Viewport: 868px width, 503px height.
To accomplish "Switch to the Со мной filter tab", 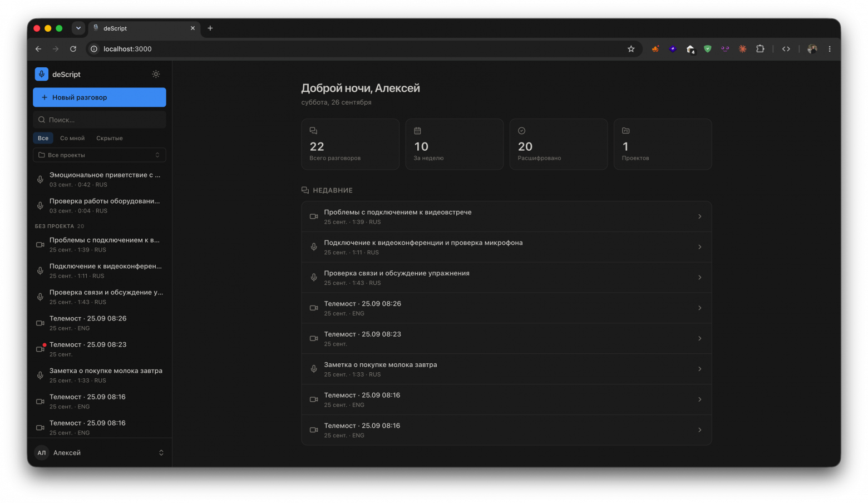I will (72, 138).
